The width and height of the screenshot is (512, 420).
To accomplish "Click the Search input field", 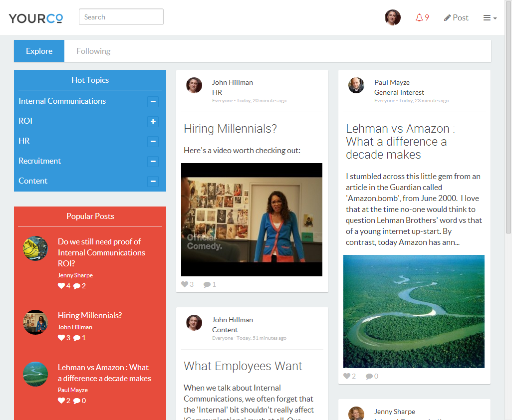I will pyautogui.click(x=121, y=17).
